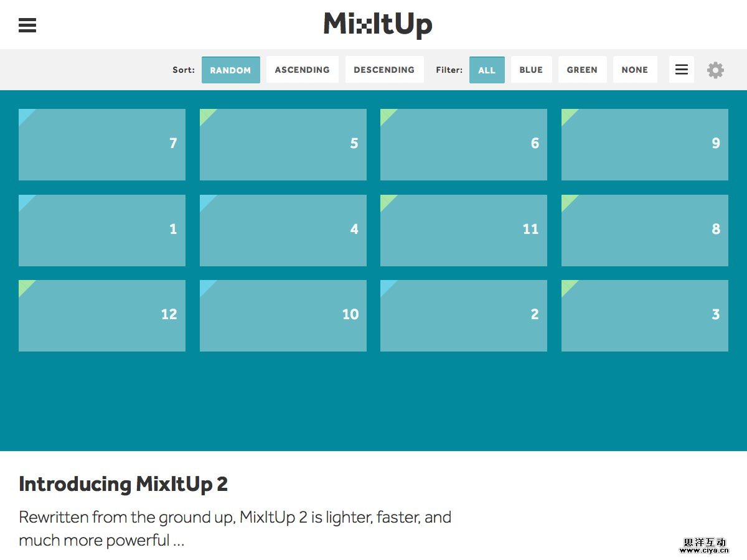Viewport: 747px width, 560px height.
Task: Open the settings gear icon
Action: tap(715, 70)
